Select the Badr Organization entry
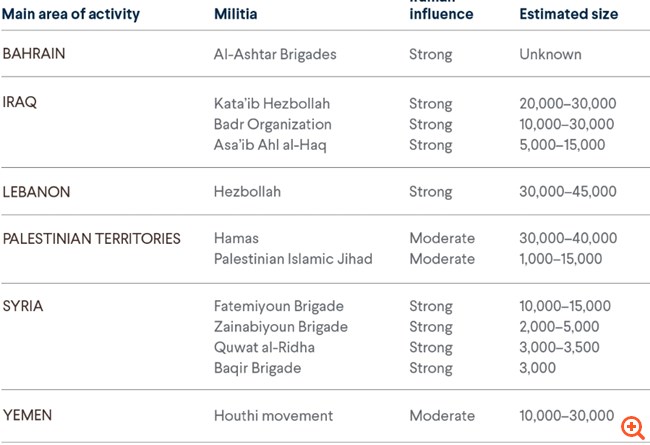The height and width of the screenshot is (445, 650). tap(273, 124)
